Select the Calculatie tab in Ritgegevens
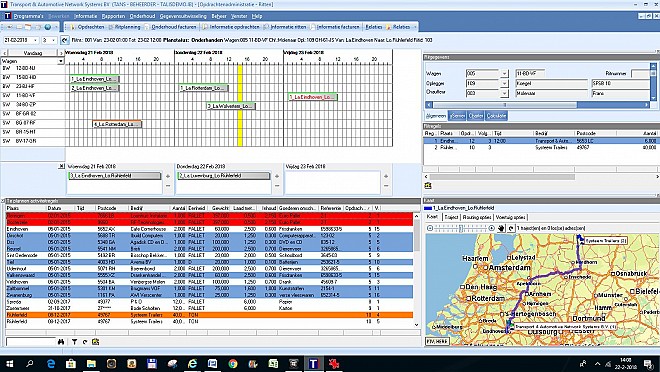Viewport: 660px width, 372px height. tap(496, 116)
